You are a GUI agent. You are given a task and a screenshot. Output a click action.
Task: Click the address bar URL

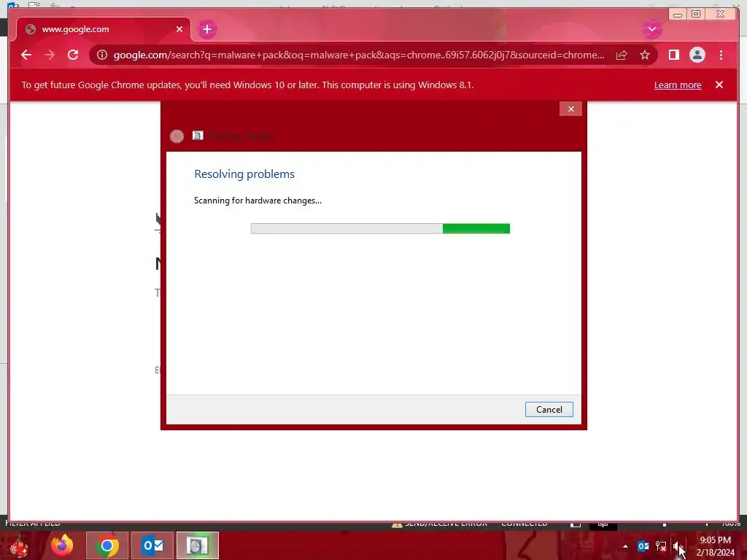[359, 55]
